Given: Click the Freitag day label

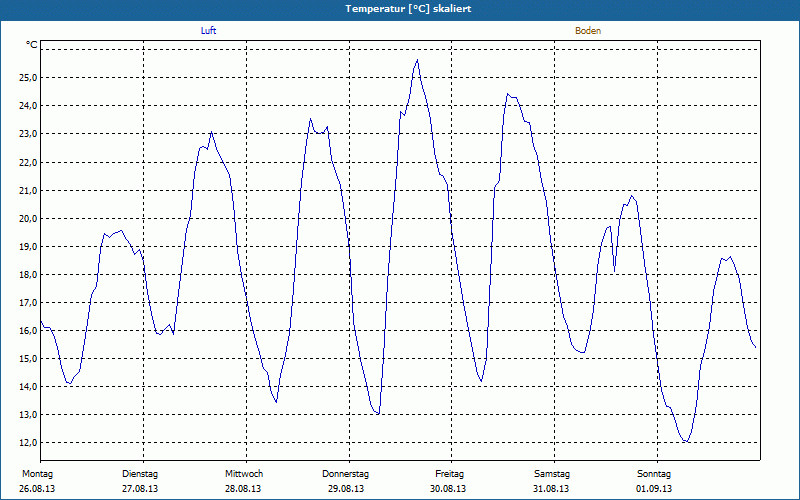Looking at the screenshot, I should click(449, 474).
